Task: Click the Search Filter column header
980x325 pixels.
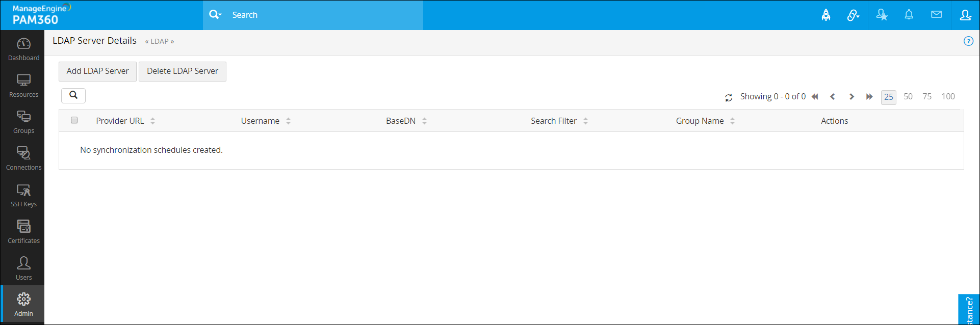Action: pyautogui.click(x=554, y=121)
